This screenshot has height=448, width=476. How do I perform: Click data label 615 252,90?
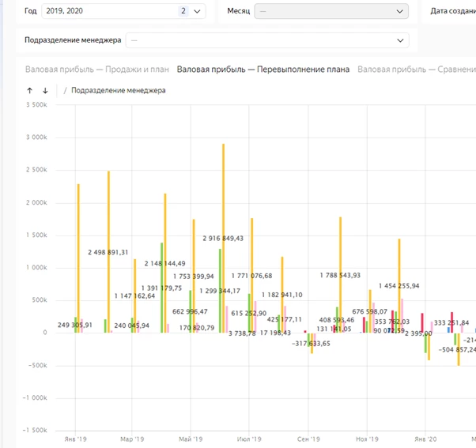coord(249,314)
